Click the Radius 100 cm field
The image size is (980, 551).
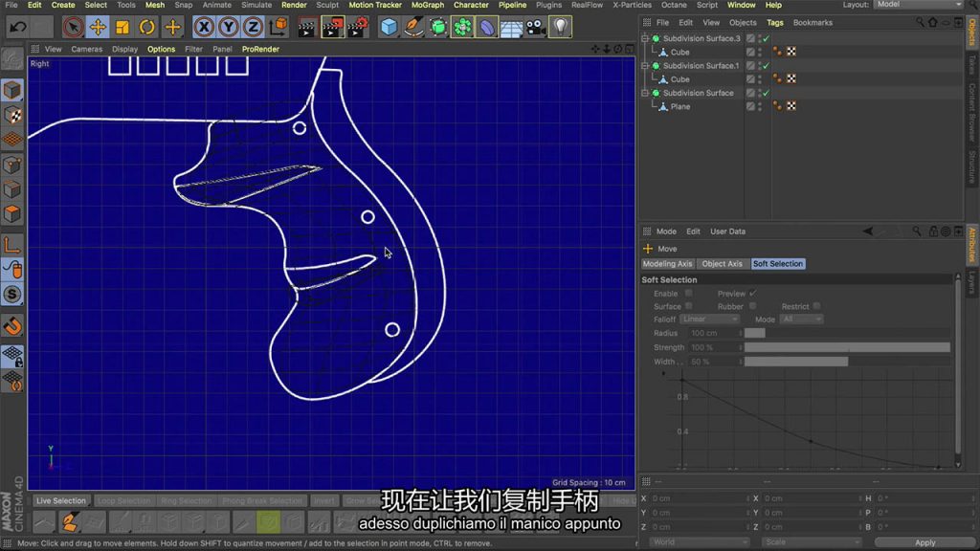click(x=714, y=333)
